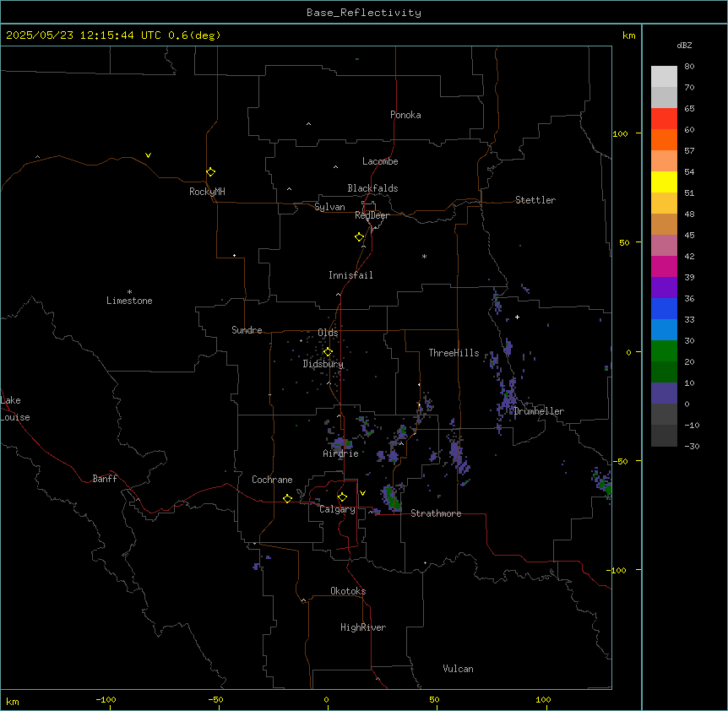This screenshot has width=728, height=711.
Task: Click the dBZ legend heading
Action: point(684,45)
